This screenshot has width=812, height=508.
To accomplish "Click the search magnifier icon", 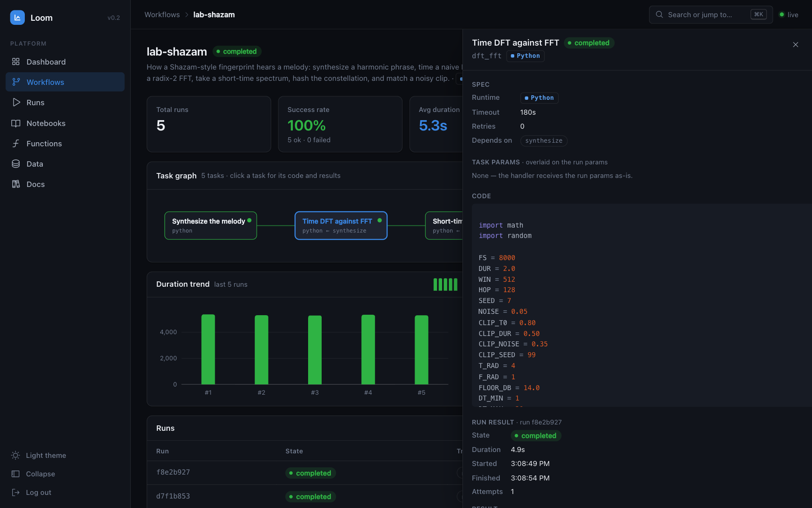I will pos(659,14).
